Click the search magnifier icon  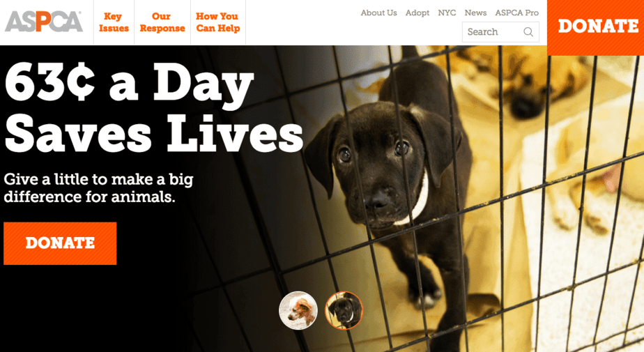[528, 31]
